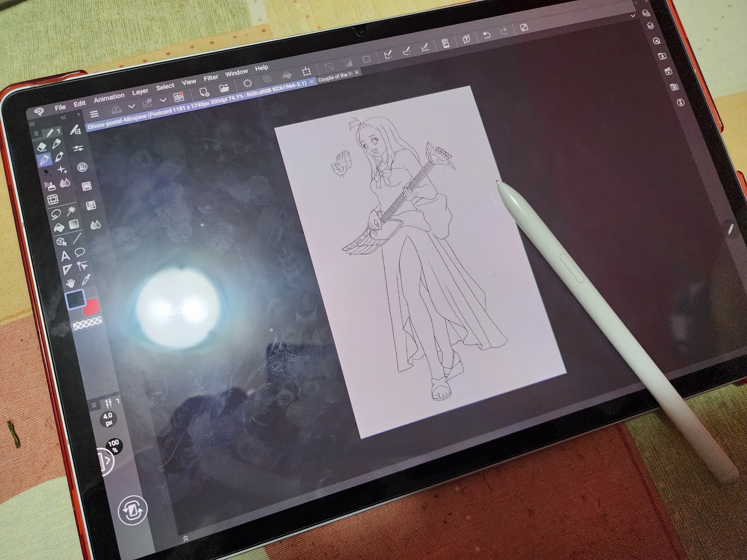Choose the Lasso selection tool

[x=56, y=214]
